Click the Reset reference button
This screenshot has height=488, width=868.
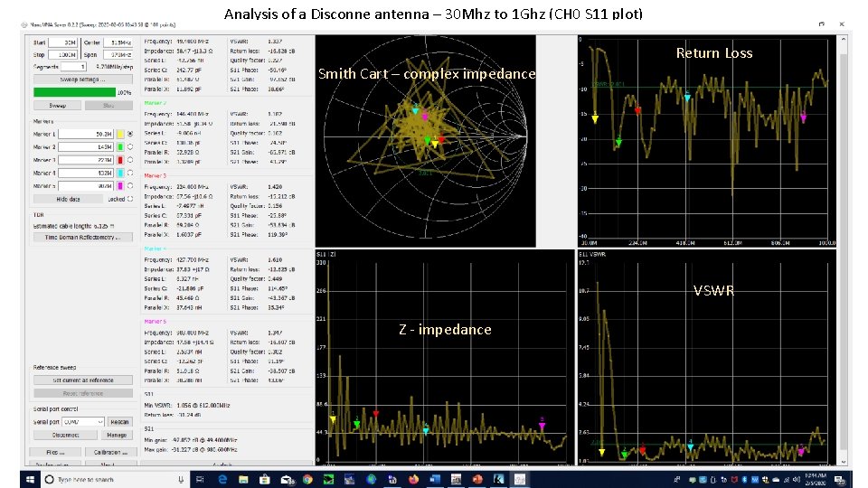83,393
